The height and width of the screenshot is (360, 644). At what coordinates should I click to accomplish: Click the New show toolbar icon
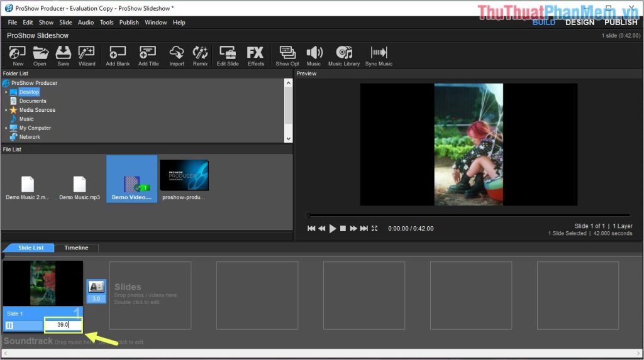pos(17,55)
